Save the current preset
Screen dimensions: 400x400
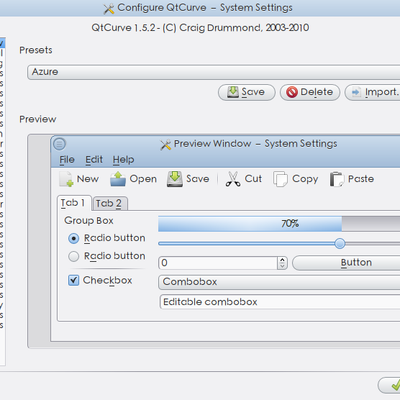pyautogui.click(x=247, y=92)
